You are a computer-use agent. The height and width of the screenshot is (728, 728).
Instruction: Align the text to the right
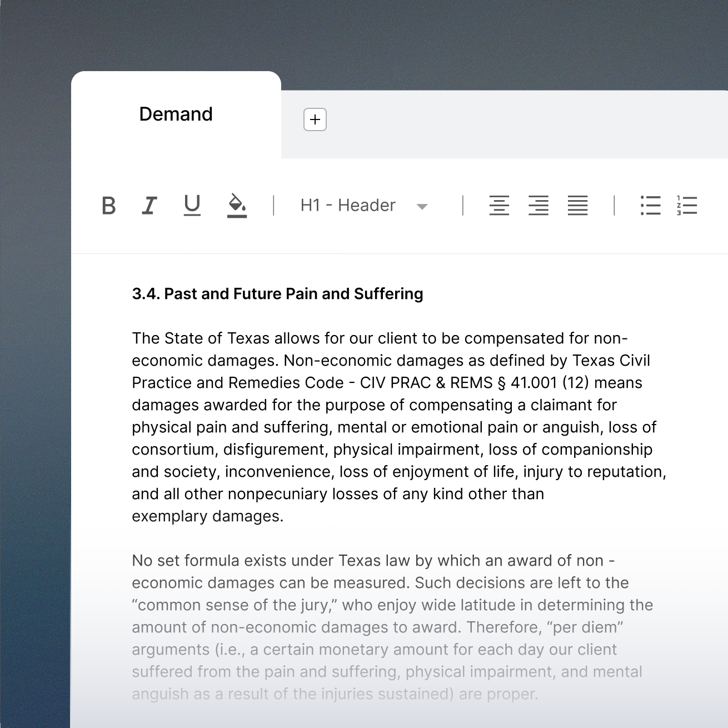(x=538, y=206)
